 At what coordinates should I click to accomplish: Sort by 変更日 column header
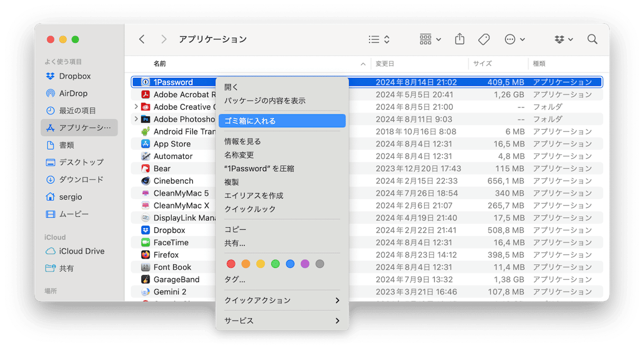click(385, 64)
